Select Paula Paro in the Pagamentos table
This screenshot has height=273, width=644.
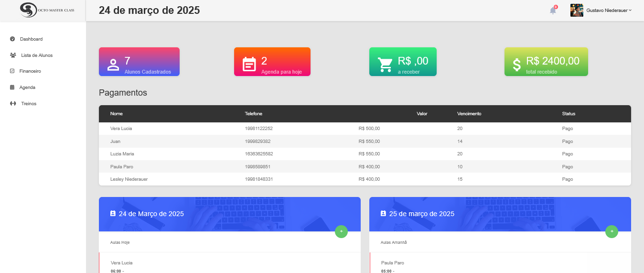tap(121, 167)
